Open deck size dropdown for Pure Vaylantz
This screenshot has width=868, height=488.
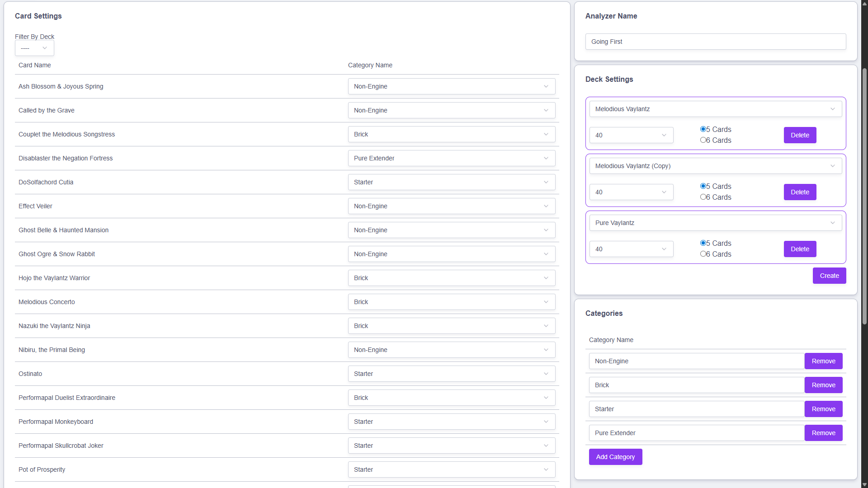(631, 249)
